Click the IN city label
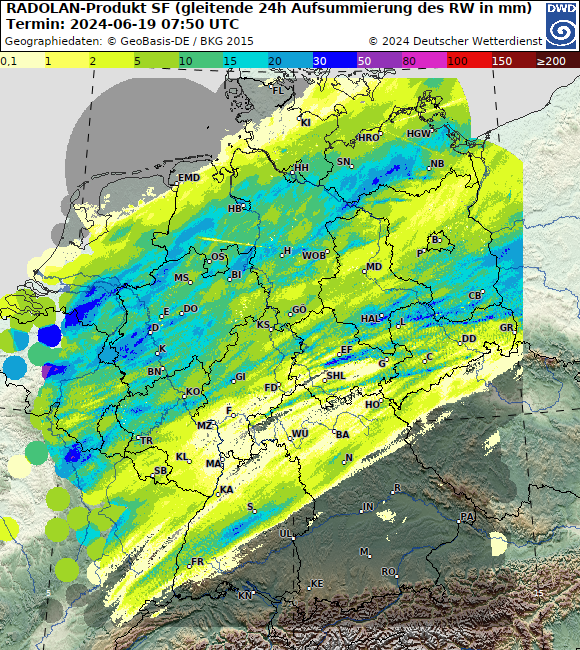 pyautogui.click(x=368, y=506)
